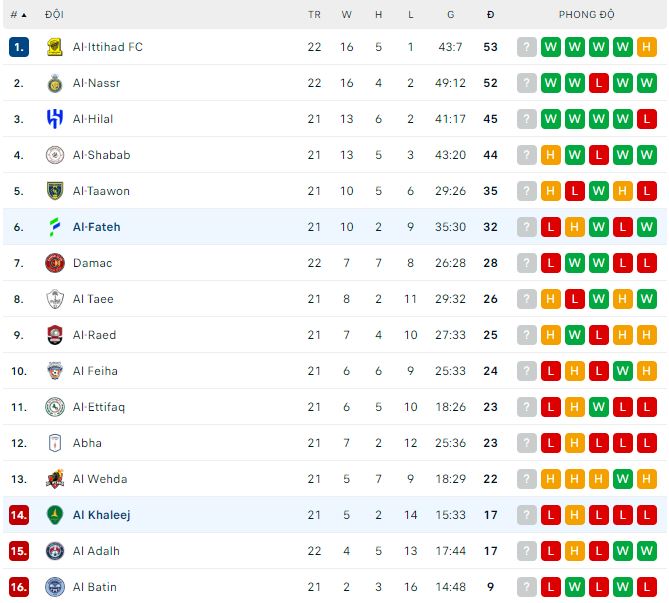Click the TR matches played header
This screenshot has height=603, width=669.
click(x=314, y=15)
